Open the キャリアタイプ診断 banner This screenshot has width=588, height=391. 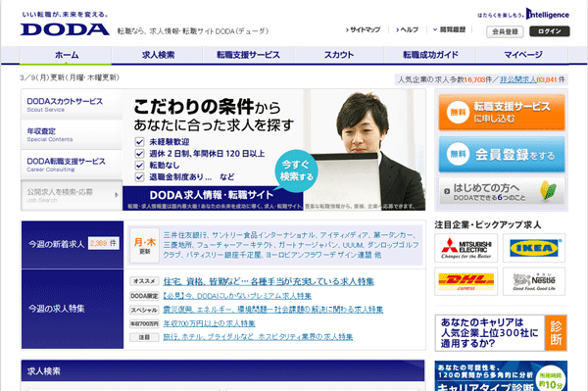(501, 376)
